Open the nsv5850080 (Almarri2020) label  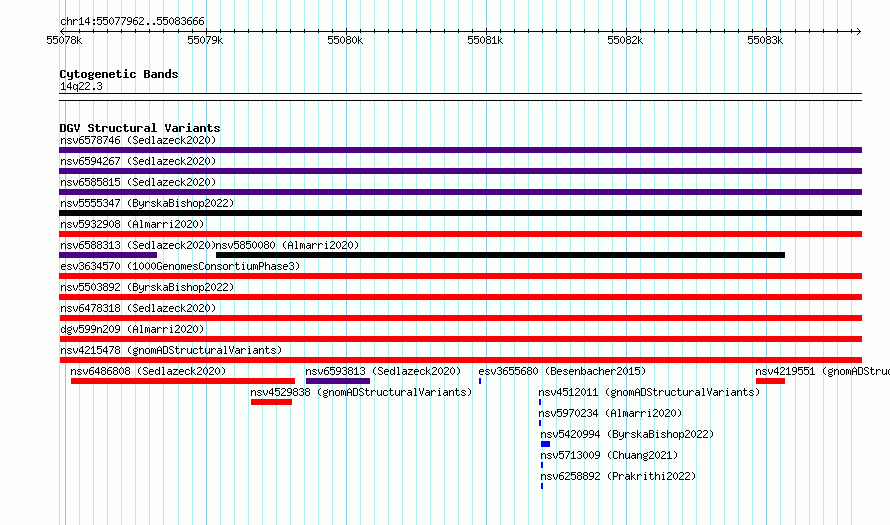coord(288,245)
